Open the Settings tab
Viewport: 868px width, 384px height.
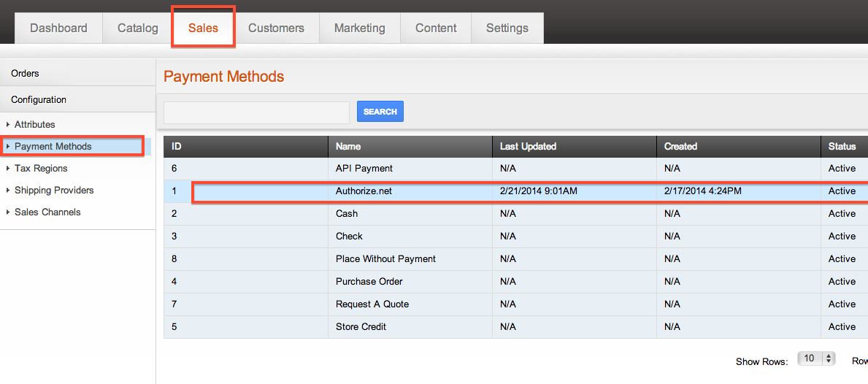tap(507, 28)
